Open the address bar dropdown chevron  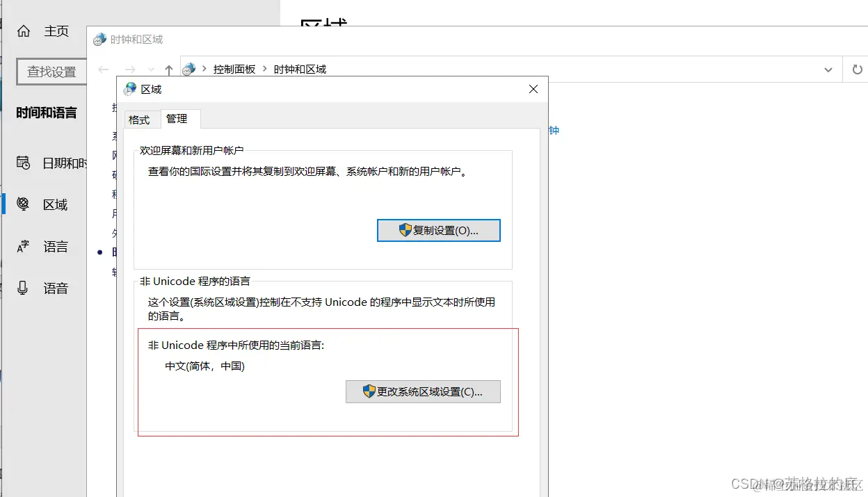[x=828, y=69]
